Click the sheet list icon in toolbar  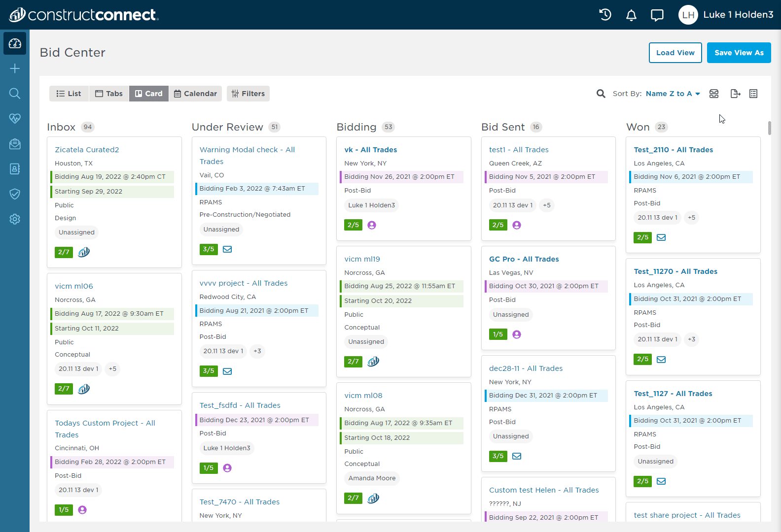(753, 94)
